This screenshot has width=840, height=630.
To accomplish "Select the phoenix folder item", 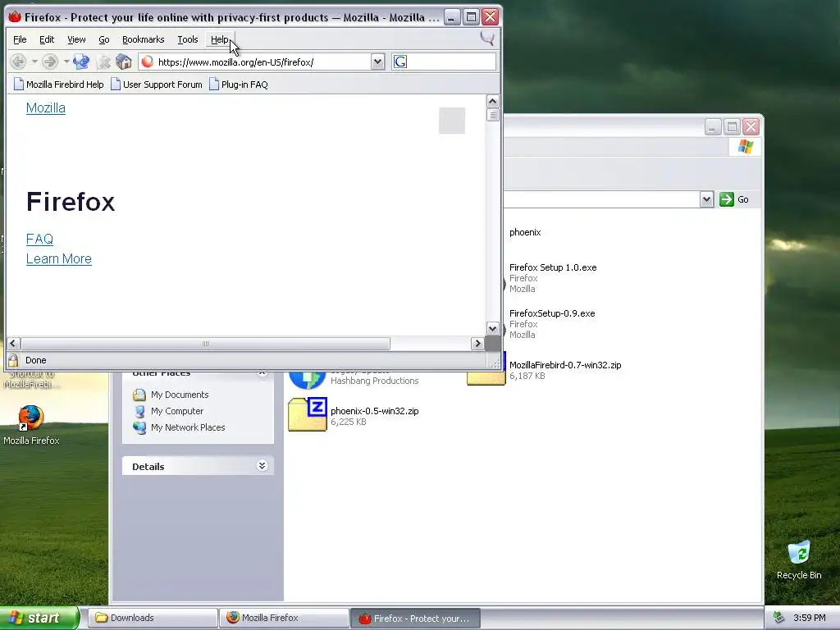I will pos(525,232).
